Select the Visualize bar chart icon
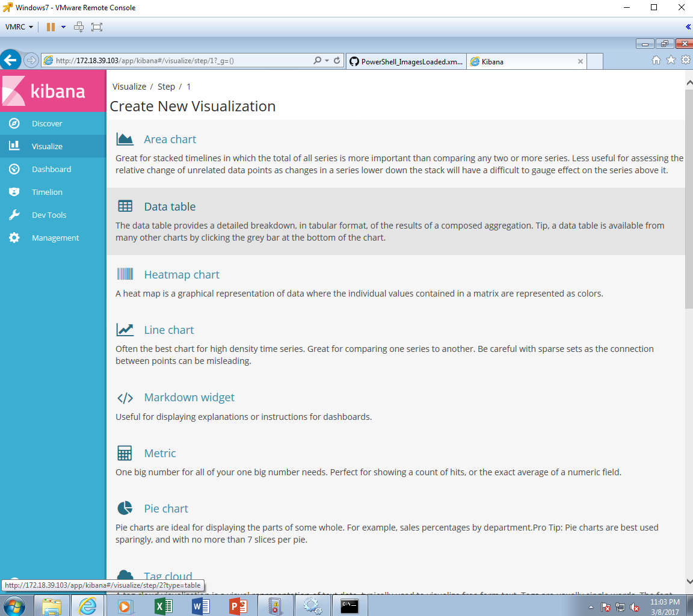This screenshot has height=616, width=693. pos(14,146)
